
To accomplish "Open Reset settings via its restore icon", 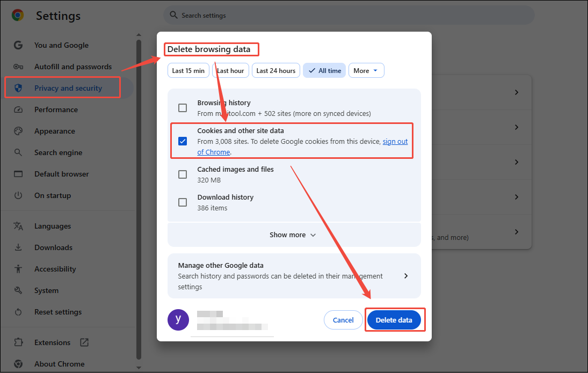I will (18, 312).
